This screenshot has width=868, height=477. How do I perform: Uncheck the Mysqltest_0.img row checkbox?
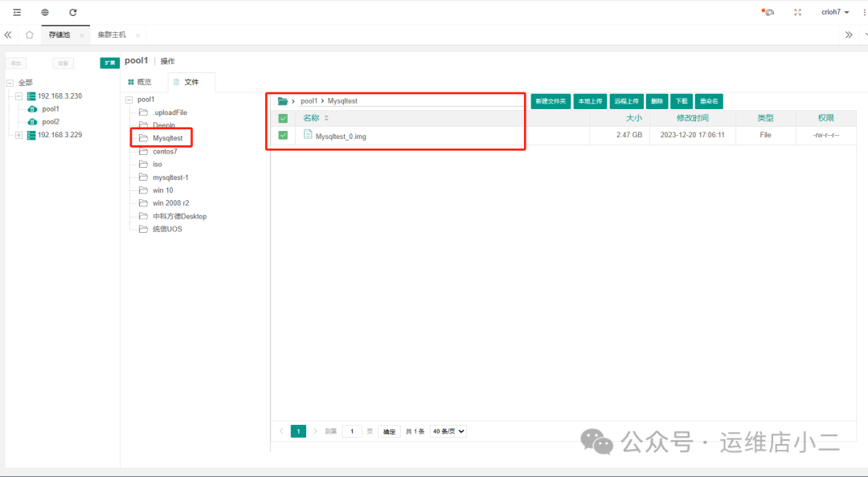tap(283, 135)
